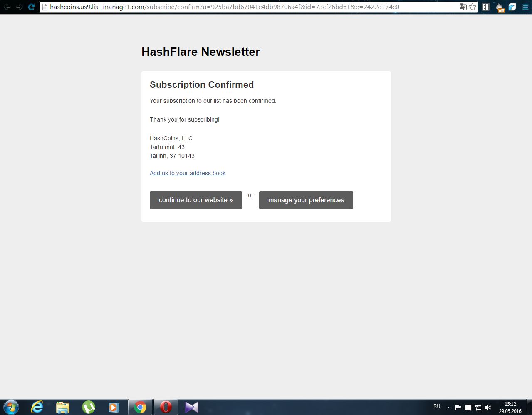Reload the current page
532x415 pixels.
click(x=31, y=7)
